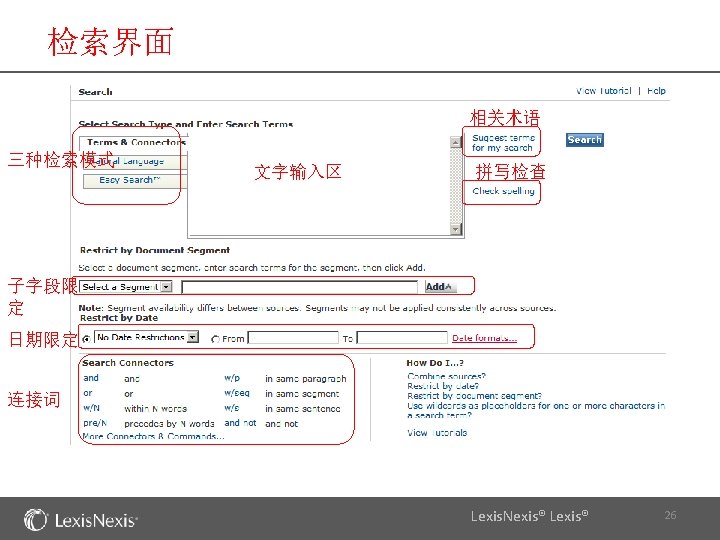Click 'within N words' description text
The width and height of the screenshot is (720, 540).
click(x=155, y=409)
